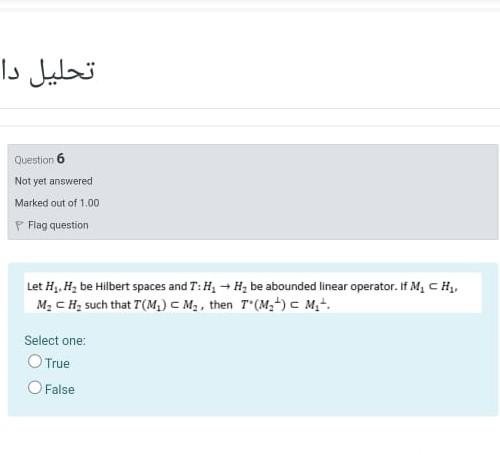This screenshot has height=455, width=500.
Task: Click the white question statement box
Action: (253, 293)
